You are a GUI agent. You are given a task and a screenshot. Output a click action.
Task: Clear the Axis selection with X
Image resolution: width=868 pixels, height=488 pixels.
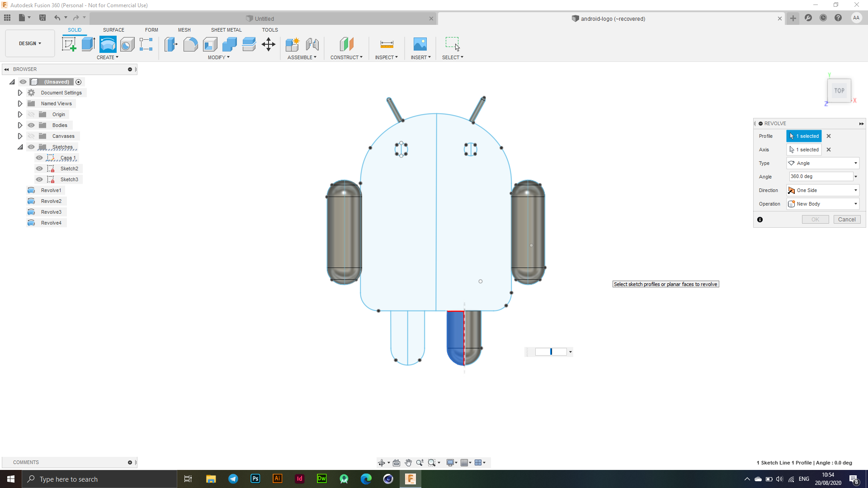click(x=829, y=150)
